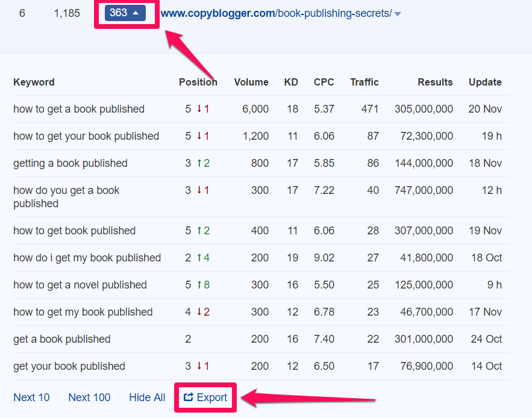Load the Next 100 keywords
This screenshot has width=532, height=418.
(89, 398)
